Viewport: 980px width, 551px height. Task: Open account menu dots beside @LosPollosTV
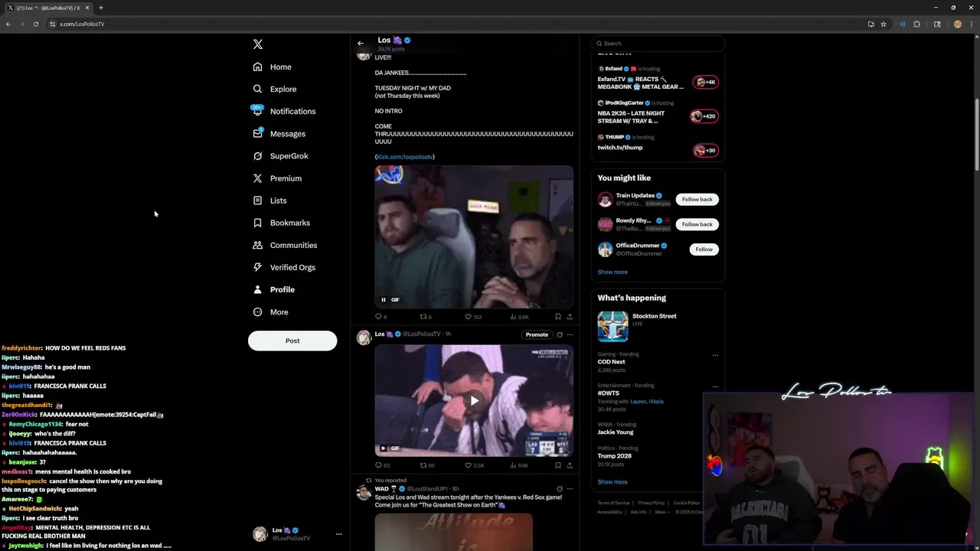coord(338,534)
